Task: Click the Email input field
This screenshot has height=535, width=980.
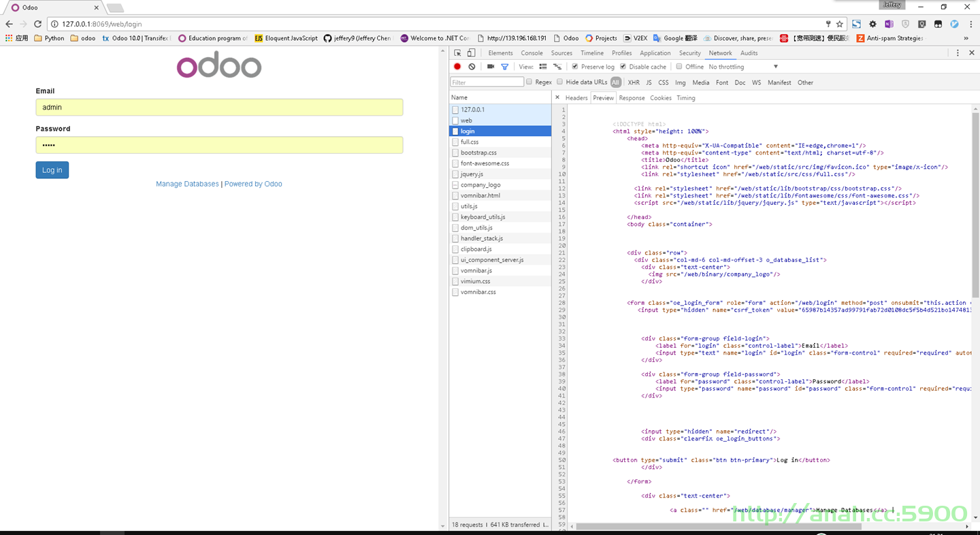Action: (x=219, y=108)
